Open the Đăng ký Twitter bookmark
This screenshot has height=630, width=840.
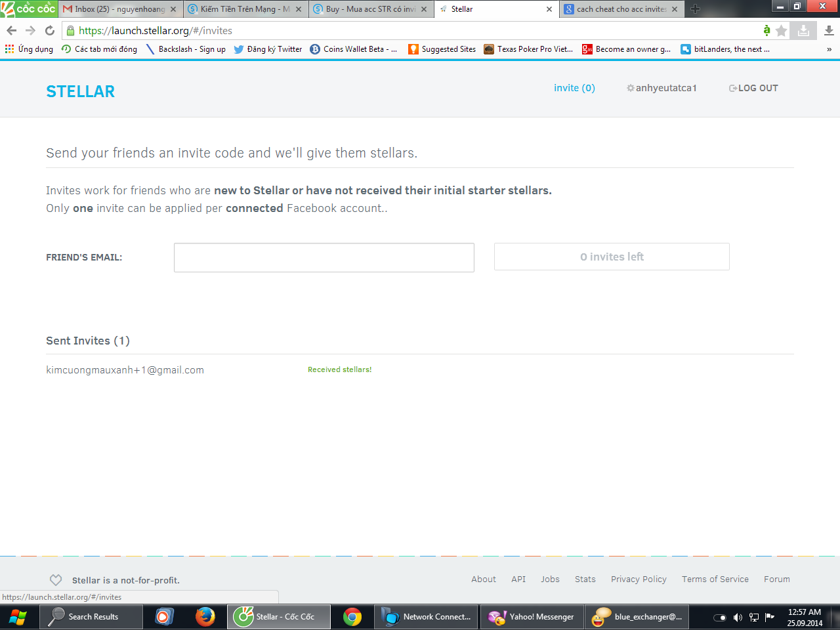[268, 49]
